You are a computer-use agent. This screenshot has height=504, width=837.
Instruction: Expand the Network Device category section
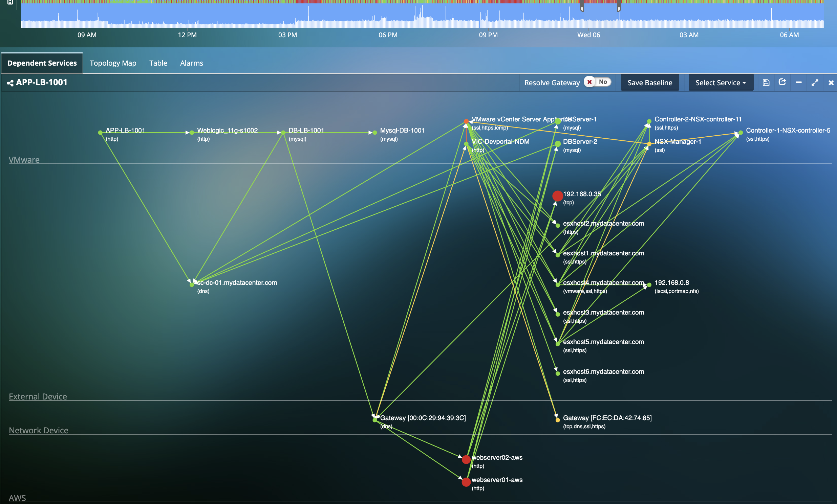coord(39,430)
